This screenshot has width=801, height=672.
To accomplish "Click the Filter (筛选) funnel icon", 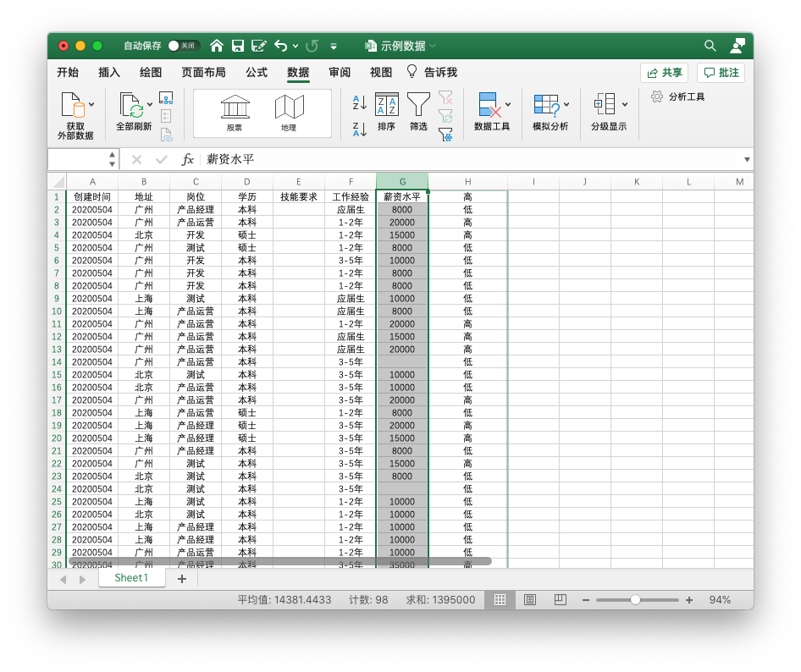I will pos(418,105).
